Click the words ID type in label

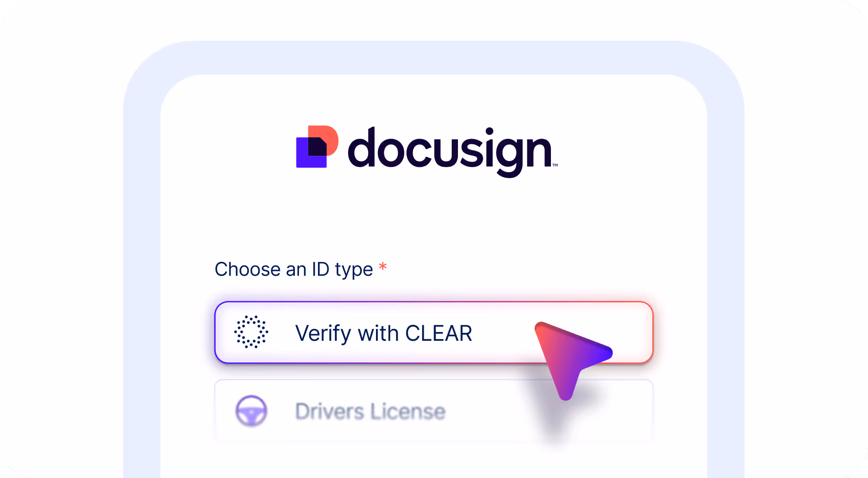pos(342,269)
